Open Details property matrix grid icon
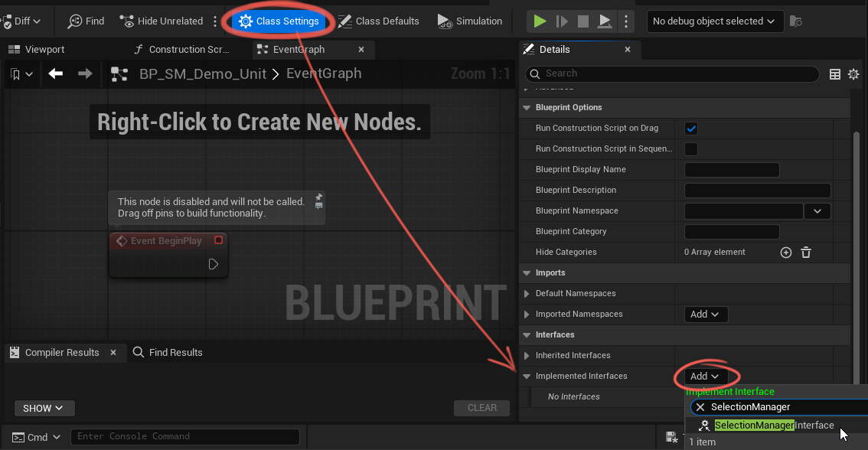 point(835,74)
